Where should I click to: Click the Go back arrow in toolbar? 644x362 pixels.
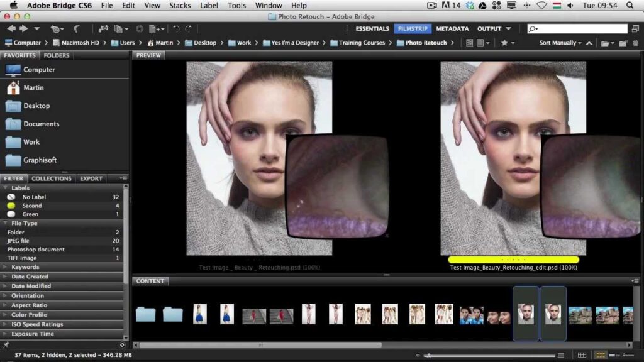pyautogui.click(x=11, y=29)
